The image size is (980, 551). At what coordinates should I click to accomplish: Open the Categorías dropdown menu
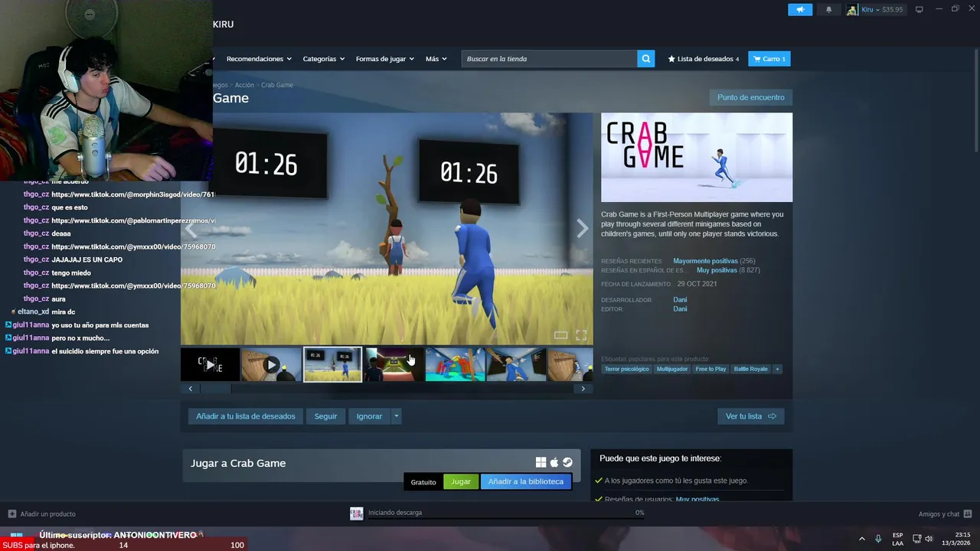point(323,59)
